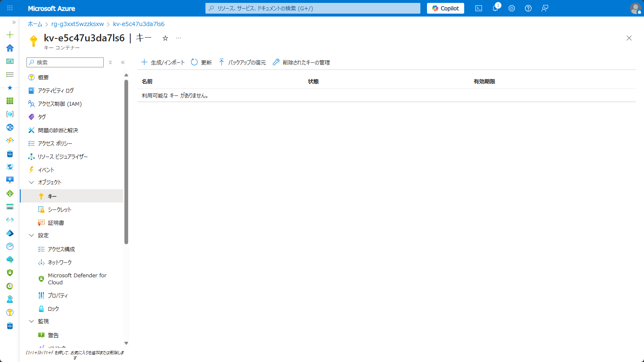Collapse the 監視 section
Viewport: 644px width, 362px height.
click(x=31, y=321)
